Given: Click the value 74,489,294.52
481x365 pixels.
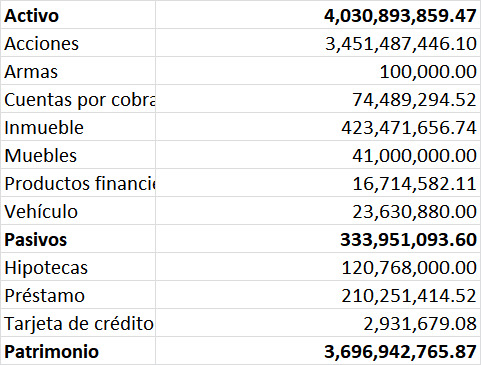Looking at the screenshot, I should [x=414, y=100].
